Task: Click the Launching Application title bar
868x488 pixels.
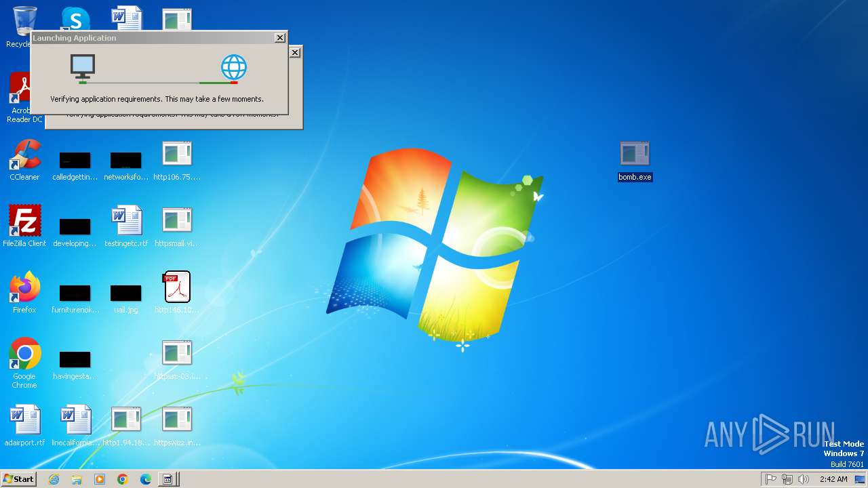Action: [153, 38]
